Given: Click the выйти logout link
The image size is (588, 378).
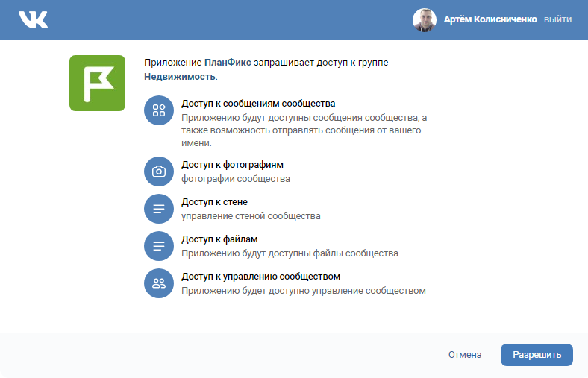Looking at the screenshot, I should (557, 19).
